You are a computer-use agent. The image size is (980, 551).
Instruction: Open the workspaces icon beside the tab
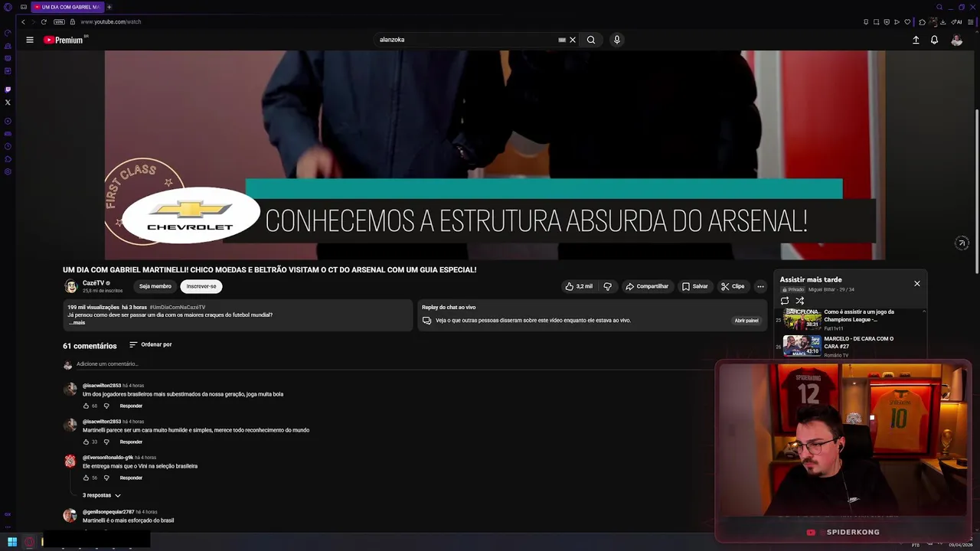pos(24,7)
